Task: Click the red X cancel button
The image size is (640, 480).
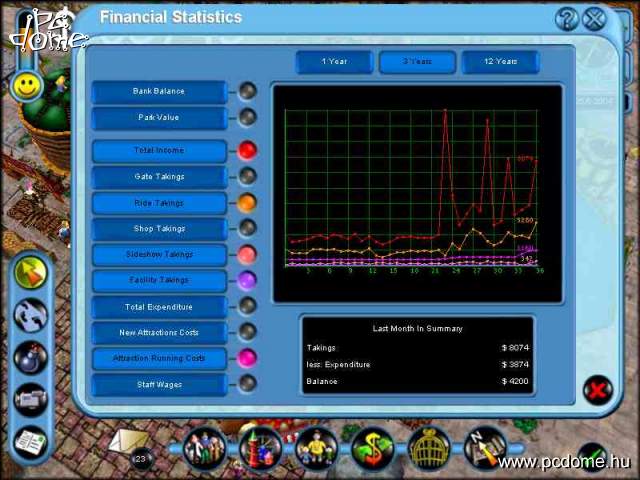Action: pos(597,389)
